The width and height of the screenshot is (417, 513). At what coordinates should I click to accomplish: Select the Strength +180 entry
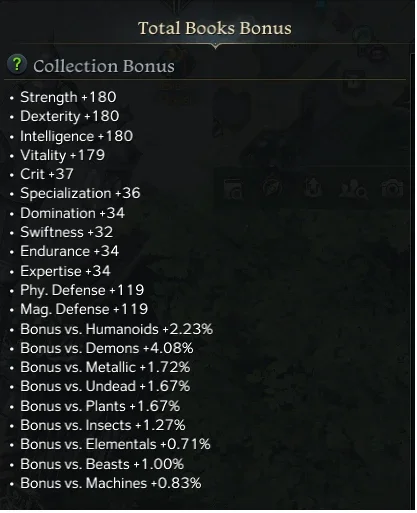click(x=68, y=97)
